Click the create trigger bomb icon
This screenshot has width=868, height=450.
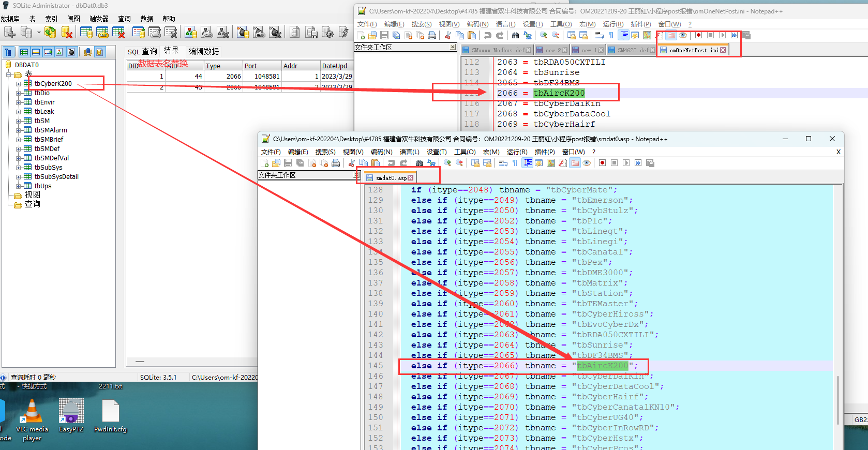point(243,33)
